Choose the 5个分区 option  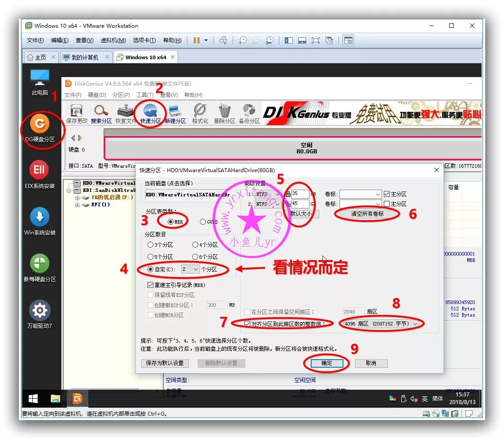click(160, 257)
